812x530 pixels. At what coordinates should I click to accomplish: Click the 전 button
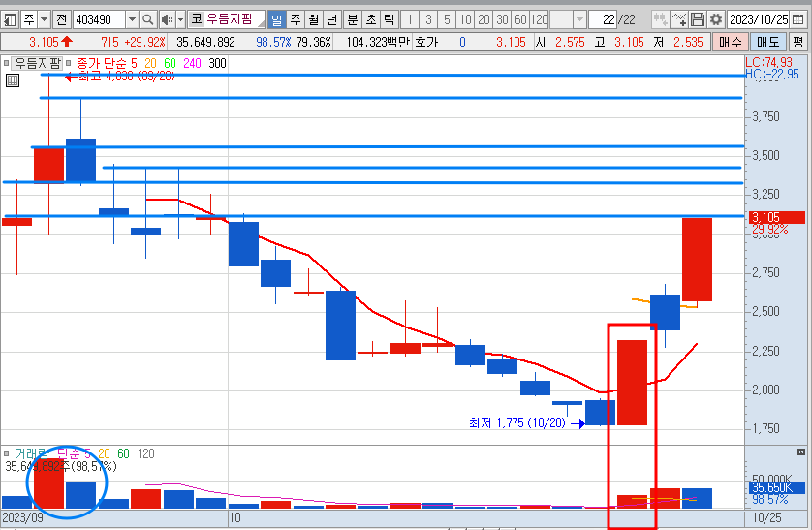[x=61, y=19]
